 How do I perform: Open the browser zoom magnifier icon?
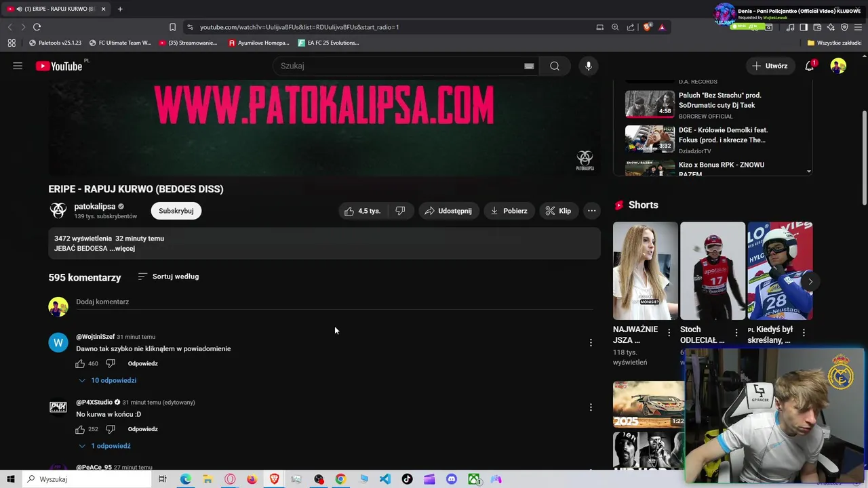[x=615, y=27]
